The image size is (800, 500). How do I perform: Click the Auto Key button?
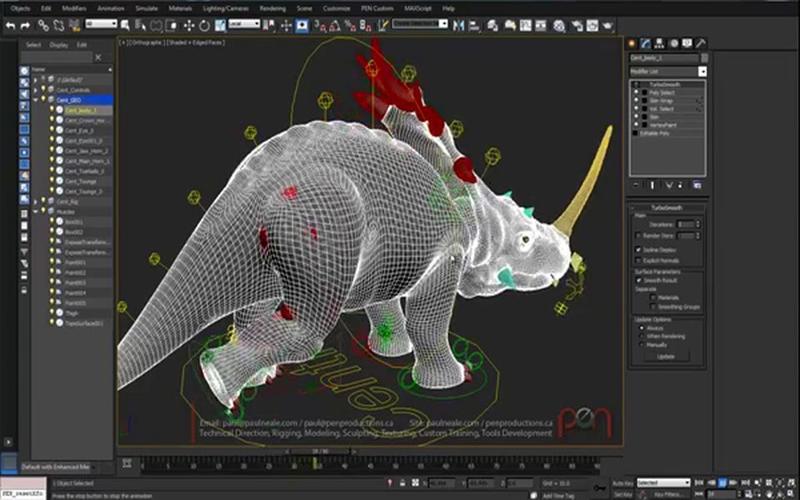[x=623, y=483]
